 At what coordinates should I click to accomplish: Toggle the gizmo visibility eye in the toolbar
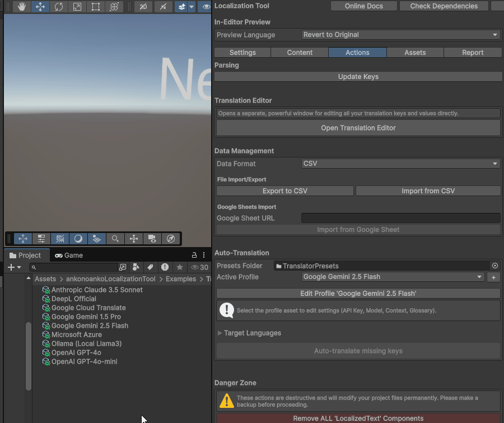coord(206,7)
